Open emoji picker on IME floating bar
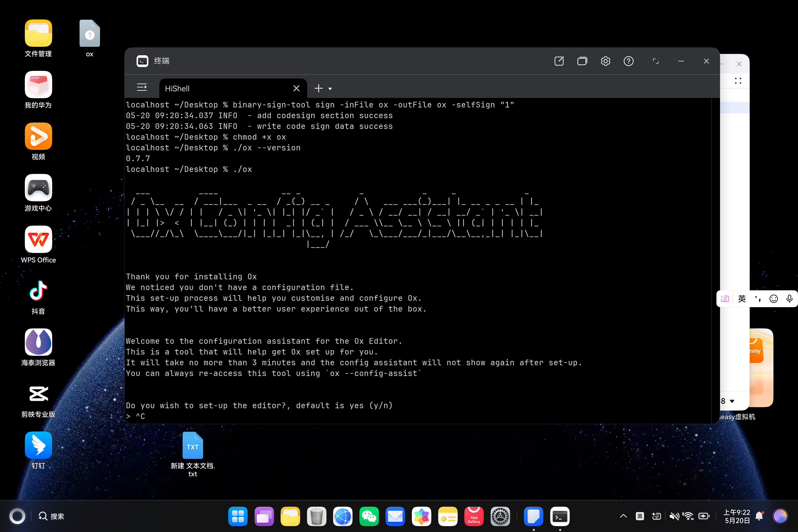The image size is (798, 532). [773, 298]
